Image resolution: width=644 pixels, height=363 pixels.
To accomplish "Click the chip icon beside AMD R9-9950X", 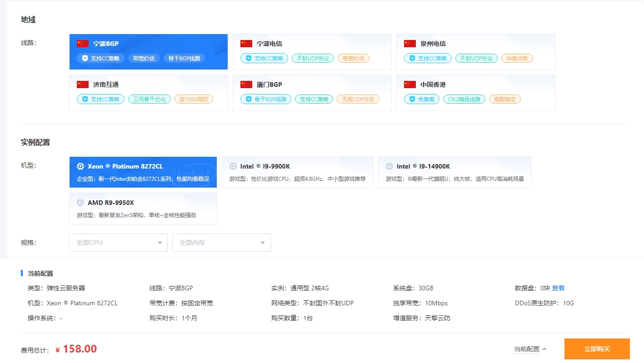I will [80, 203].
